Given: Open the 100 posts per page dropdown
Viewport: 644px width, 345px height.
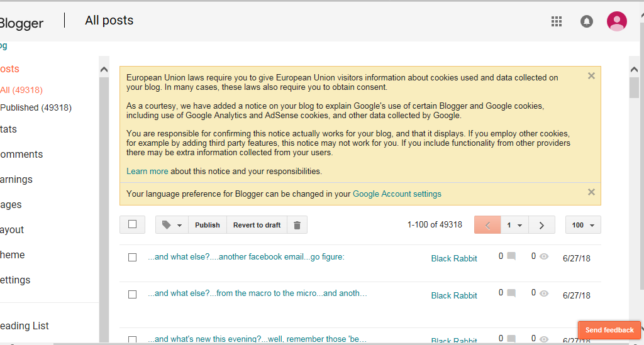Looking at the screenshot, I should [x=583, y=225].
